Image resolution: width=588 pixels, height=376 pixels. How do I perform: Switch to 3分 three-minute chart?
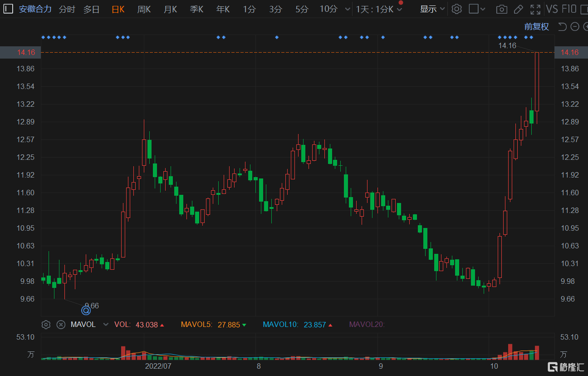pyautogui.click(x=275, y=9)
